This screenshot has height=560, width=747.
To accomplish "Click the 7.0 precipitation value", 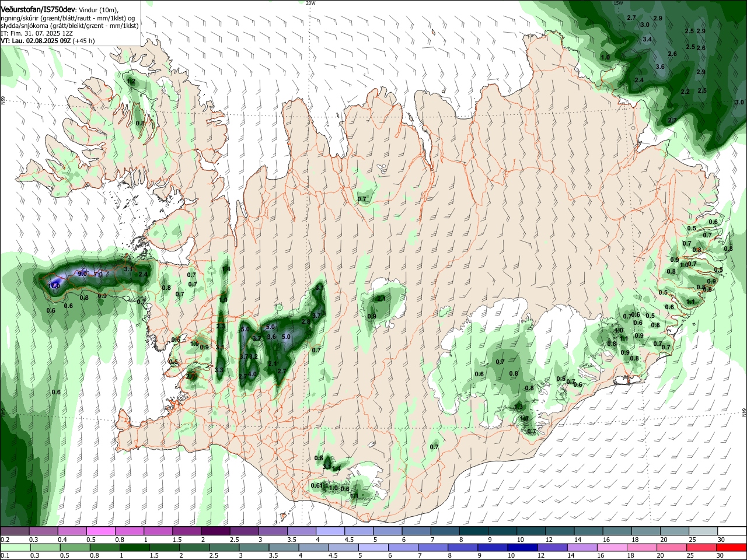I will point(98,274).
